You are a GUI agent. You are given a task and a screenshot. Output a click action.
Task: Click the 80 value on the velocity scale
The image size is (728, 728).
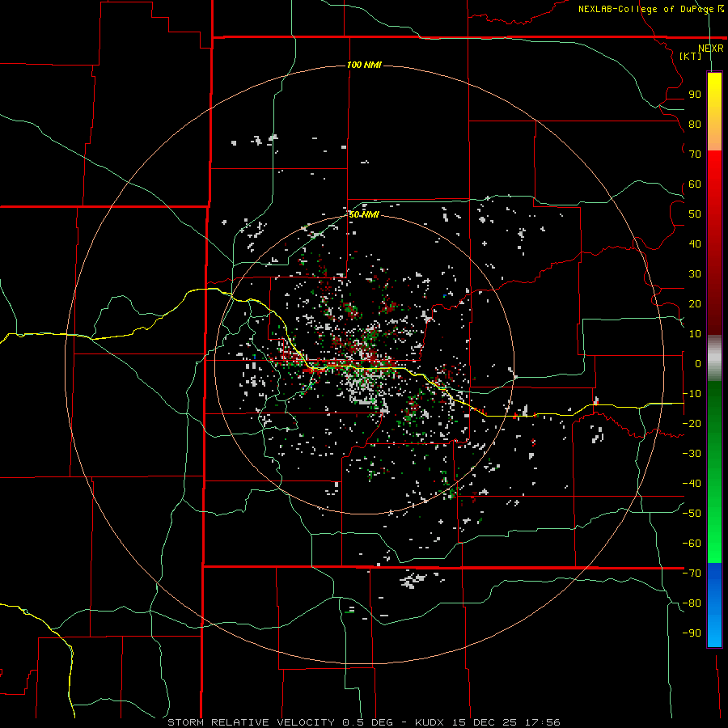point(695,125)
